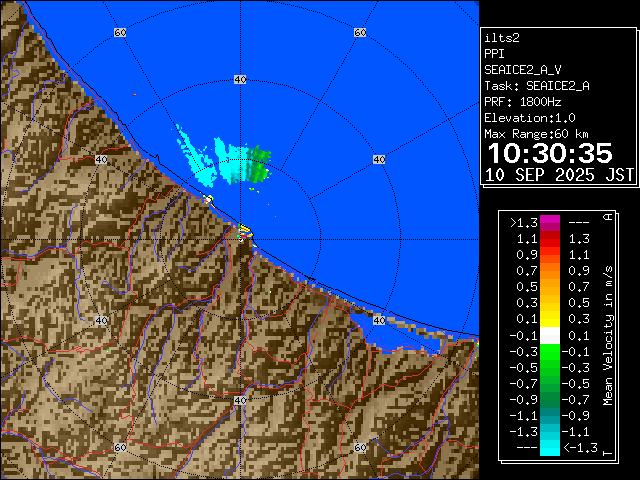This screenshot has width=640, height=480.
Task: Click the ilts2 station name text
Action: click(502, 38)
